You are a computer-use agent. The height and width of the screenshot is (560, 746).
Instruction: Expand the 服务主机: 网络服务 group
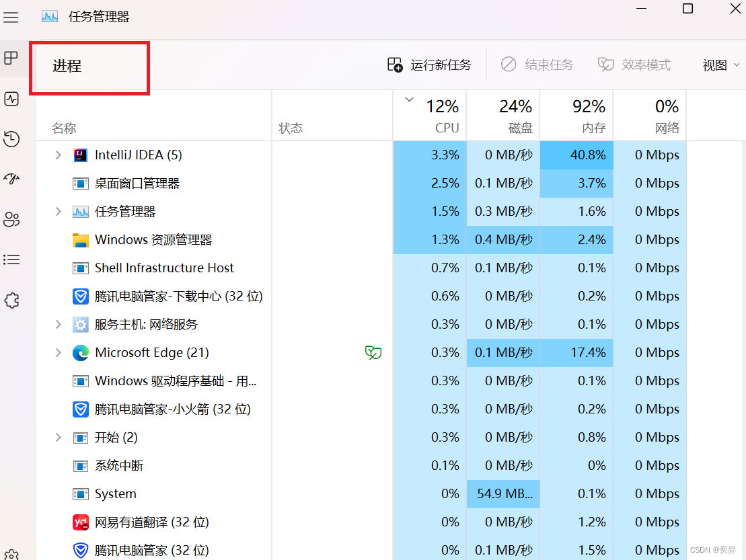(x=58, y=325)
